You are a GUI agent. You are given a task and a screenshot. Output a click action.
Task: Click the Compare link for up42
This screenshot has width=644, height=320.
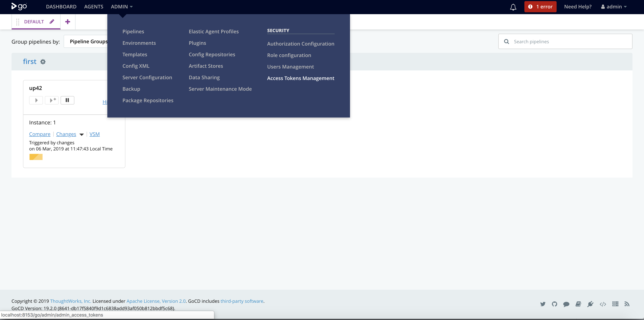[x=40, y=134]
